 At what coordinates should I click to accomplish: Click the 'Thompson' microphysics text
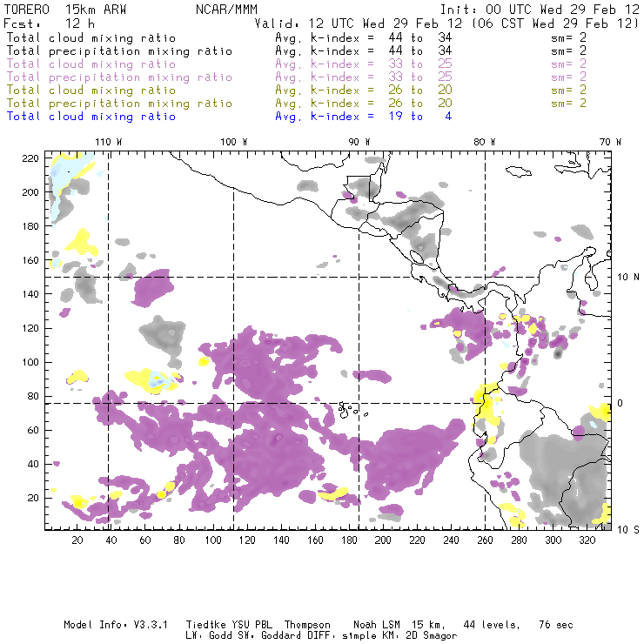click(307, 625)
